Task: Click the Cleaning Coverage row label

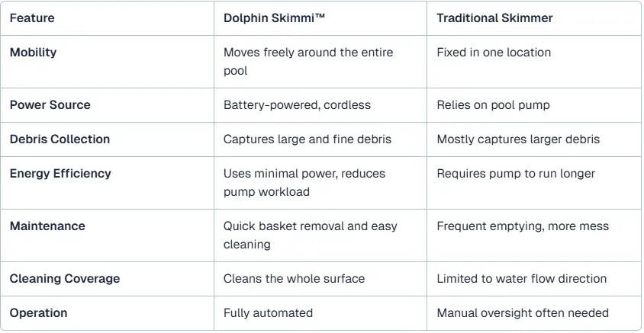Action: pos(65,278)
